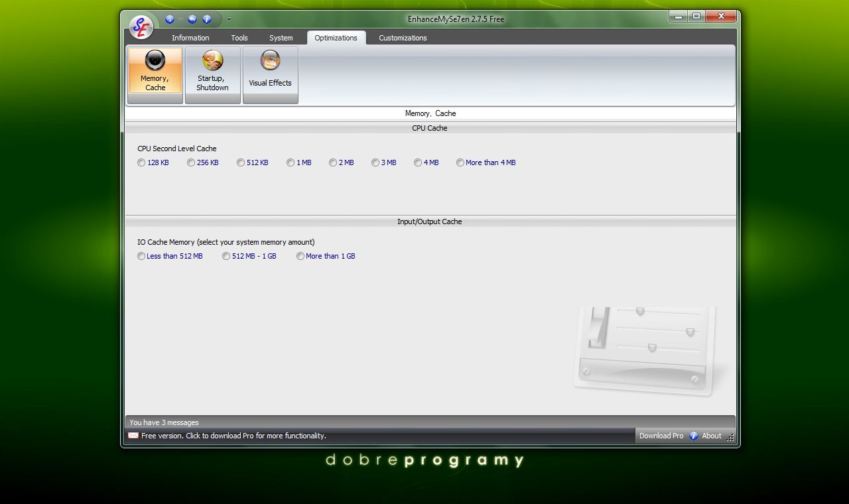Screen dimensions: 849x504
Task: Switch to the Customizations tab
Action: pos(403,38)
